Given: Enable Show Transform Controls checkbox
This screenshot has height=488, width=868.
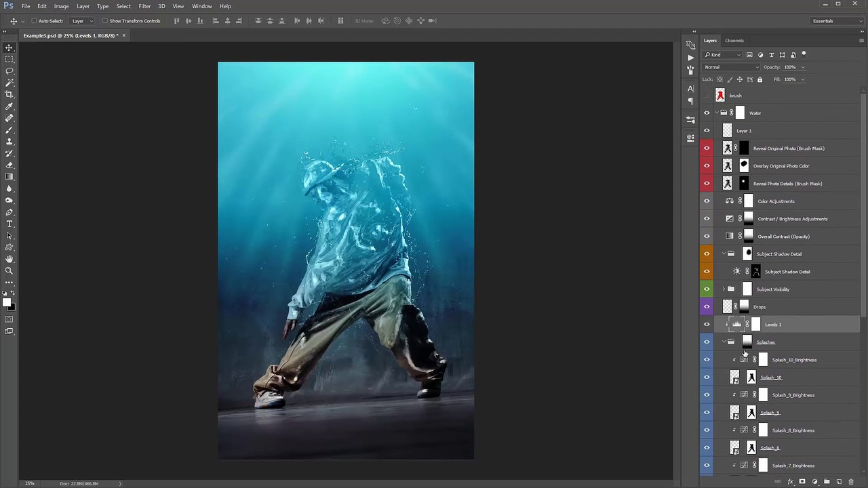Looking at the screenshot, I should tap(105, 21).
